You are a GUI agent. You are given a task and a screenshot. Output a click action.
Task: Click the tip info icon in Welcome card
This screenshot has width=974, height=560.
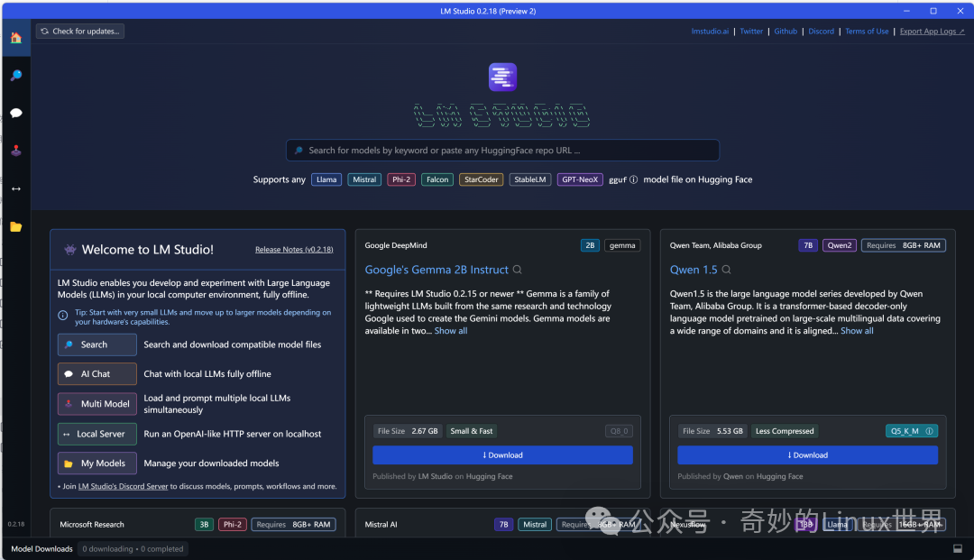pos(63,316)
